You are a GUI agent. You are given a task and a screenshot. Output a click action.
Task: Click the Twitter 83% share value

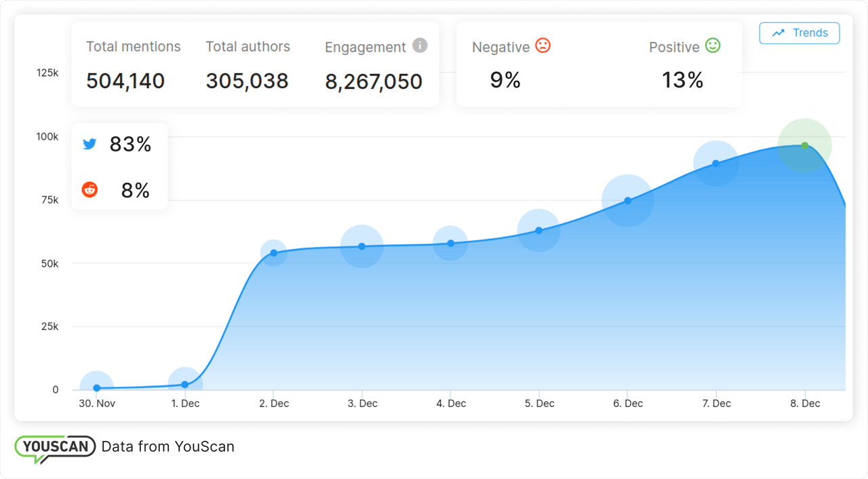pos(130,145)
